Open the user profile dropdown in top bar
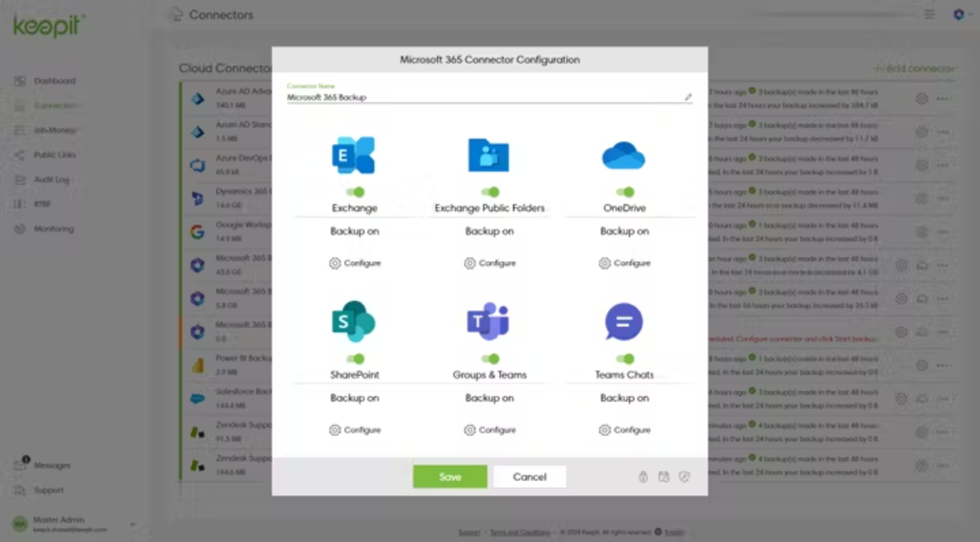The width and height of the screenshot is (980, 542). (x=962, y=13)
